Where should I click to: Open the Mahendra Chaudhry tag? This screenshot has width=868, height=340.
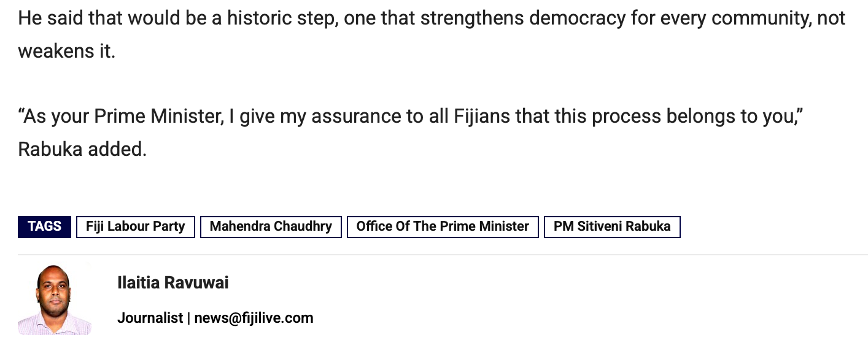click(271, 226)
